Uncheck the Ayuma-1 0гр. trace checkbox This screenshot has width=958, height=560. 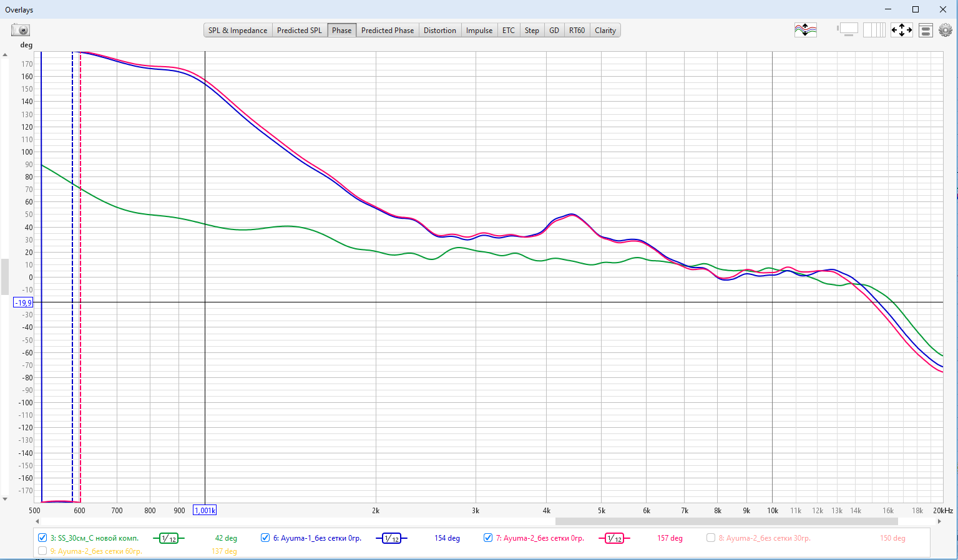[x=265, y=538]
